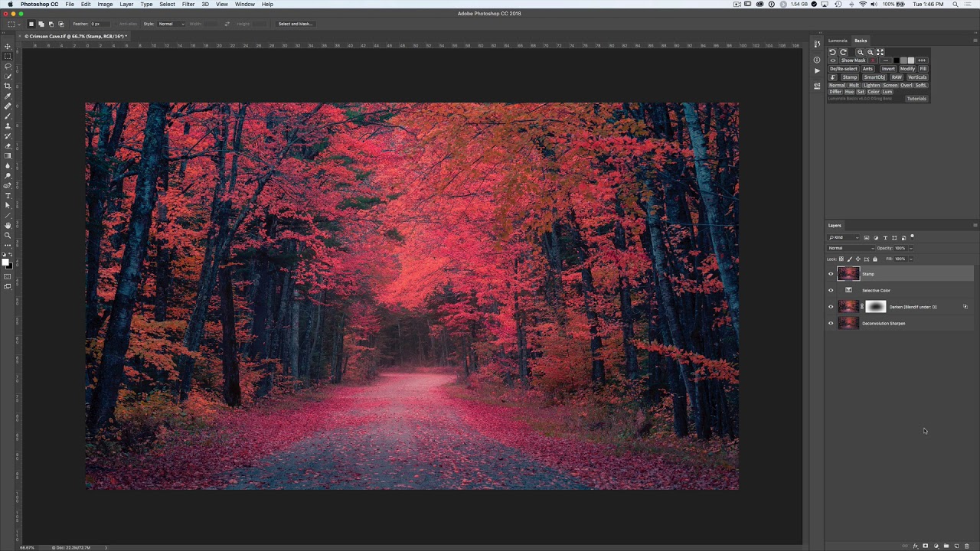Open the layer blend mode Normal dropdown
Screen dimensions: 980x551
pyautogui.click(x=851, y=248)
